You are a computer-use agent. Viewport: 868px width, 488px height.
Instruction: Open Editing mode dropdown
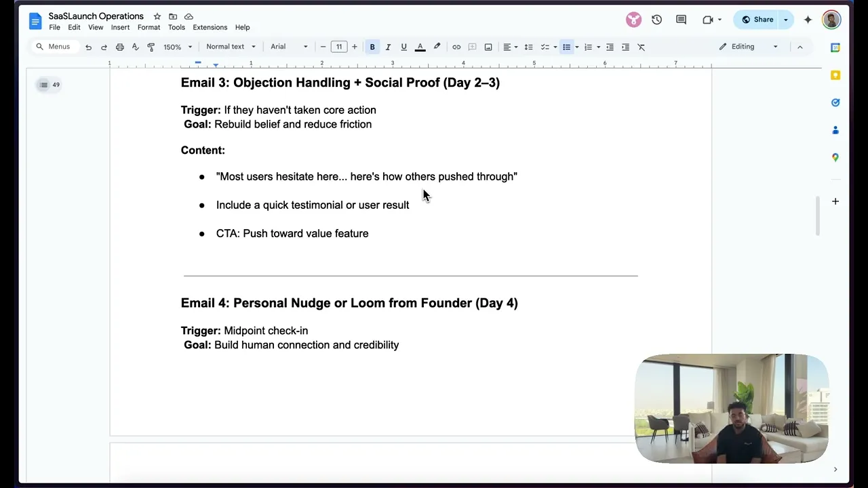tap(749, 47)
